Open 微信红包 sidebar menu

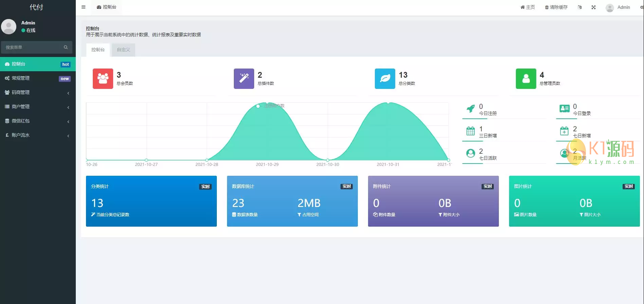point(38,121)
